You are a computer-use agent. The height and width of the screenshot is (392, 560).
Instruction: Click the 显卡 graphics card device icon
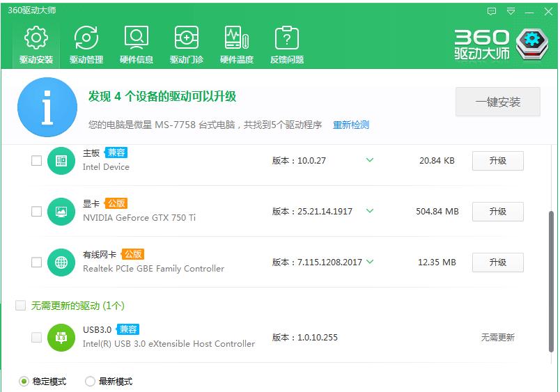pos(61,212)
